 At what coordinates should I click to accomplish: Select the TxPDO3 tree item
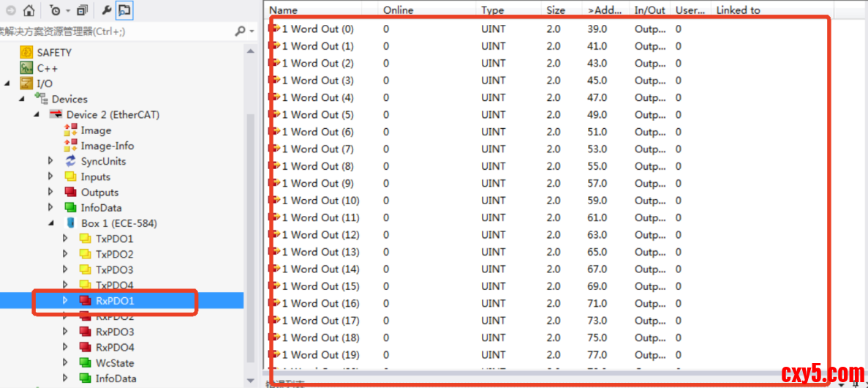(114, 269)
